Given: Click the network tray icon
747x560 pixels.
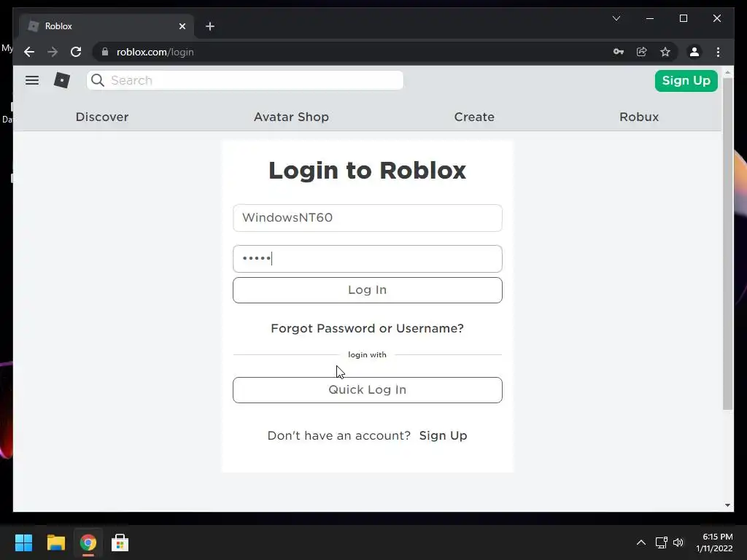Looking at the screenshot, I should [661, 542].
